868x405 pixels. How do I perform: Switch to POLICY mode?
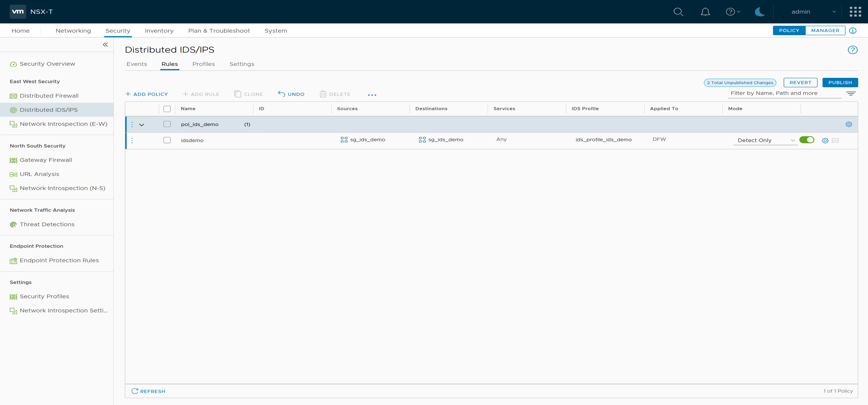(789, 31)
